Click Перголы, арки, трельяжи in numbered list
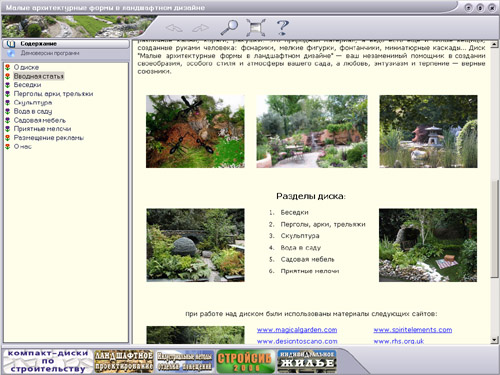The height and width of the screenshot is (375, 500). click(x=323, y=224)
